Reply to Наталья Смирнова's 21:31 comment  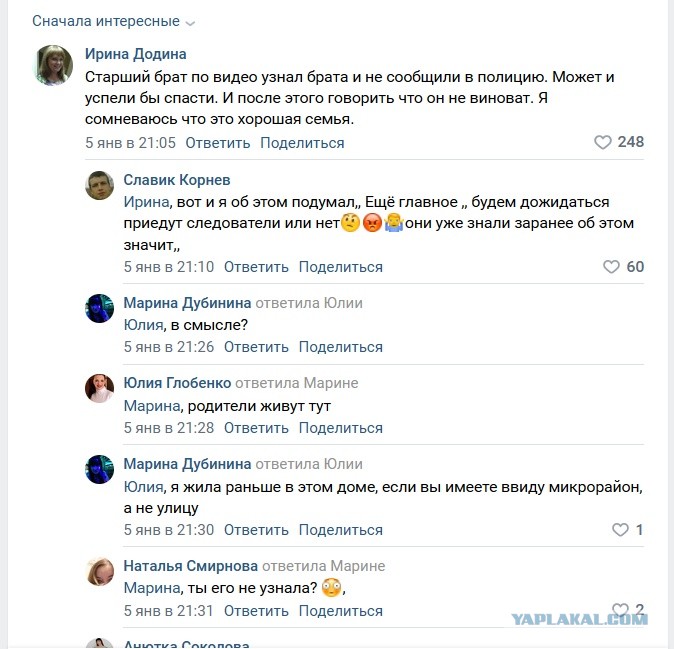click(x=256, y=611)
